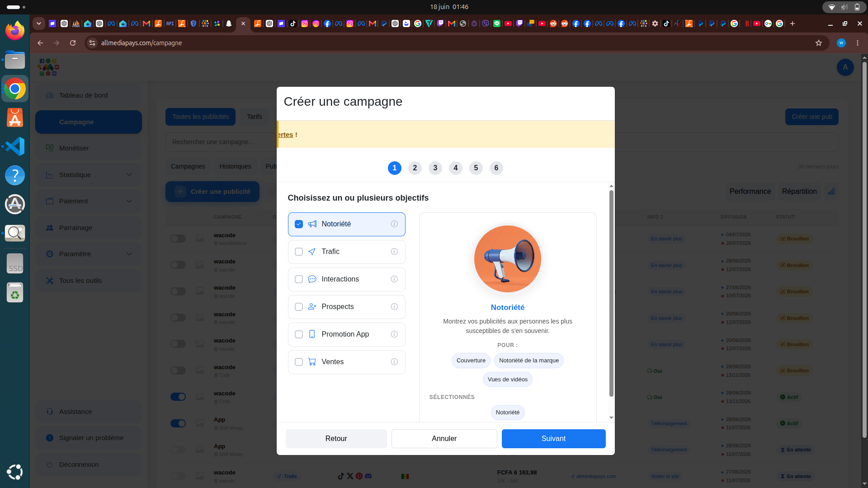Viewport: 868px width, 488px height.
Task: Click the user avatar A icon
Action: (x=845, y=67)
